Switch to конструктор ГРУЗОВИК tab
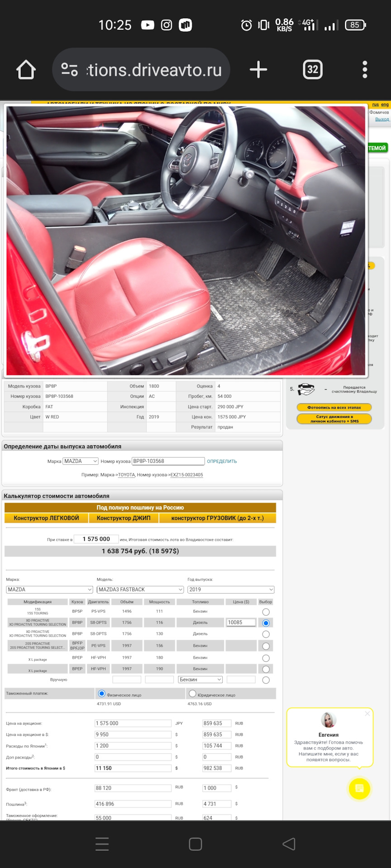 click(x=217, y=518)
